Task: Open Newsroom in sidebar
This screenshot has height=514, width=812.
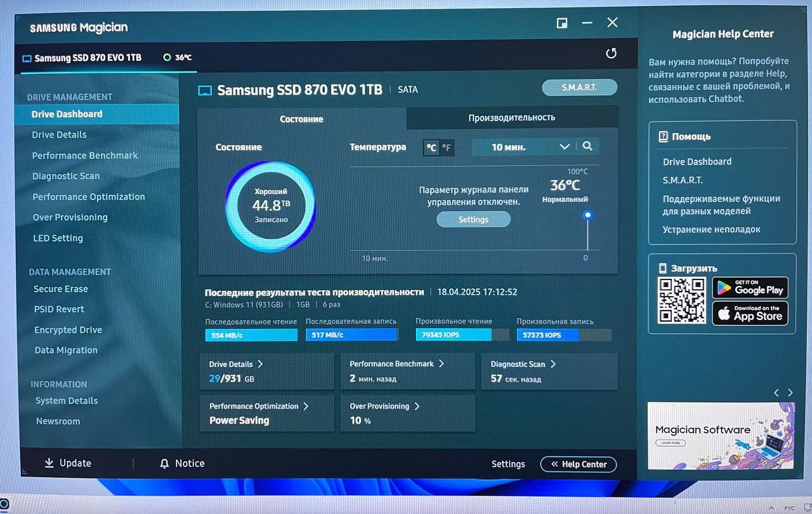Action: click(58, 421)
